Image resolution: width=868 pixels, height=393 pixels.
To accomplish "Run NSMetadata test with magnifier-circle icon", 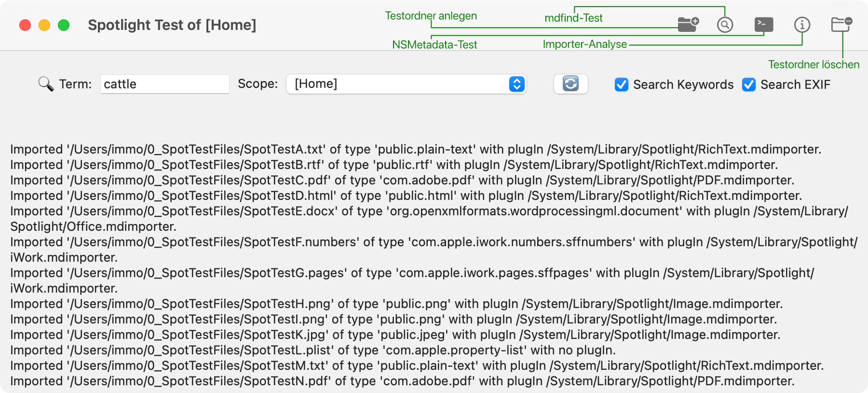I will click(725, 25).
